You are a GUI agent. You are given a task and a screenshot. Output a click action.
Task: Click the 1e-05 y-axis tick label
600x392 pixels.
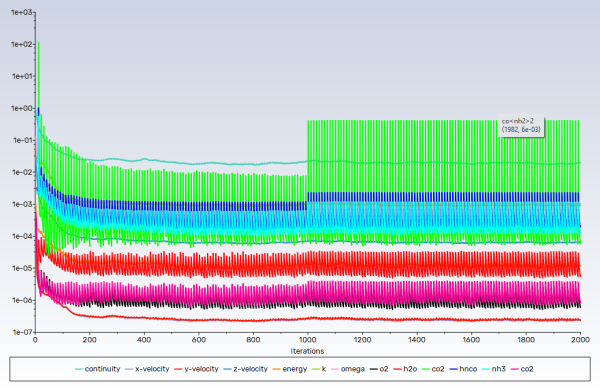click(23, 268)
